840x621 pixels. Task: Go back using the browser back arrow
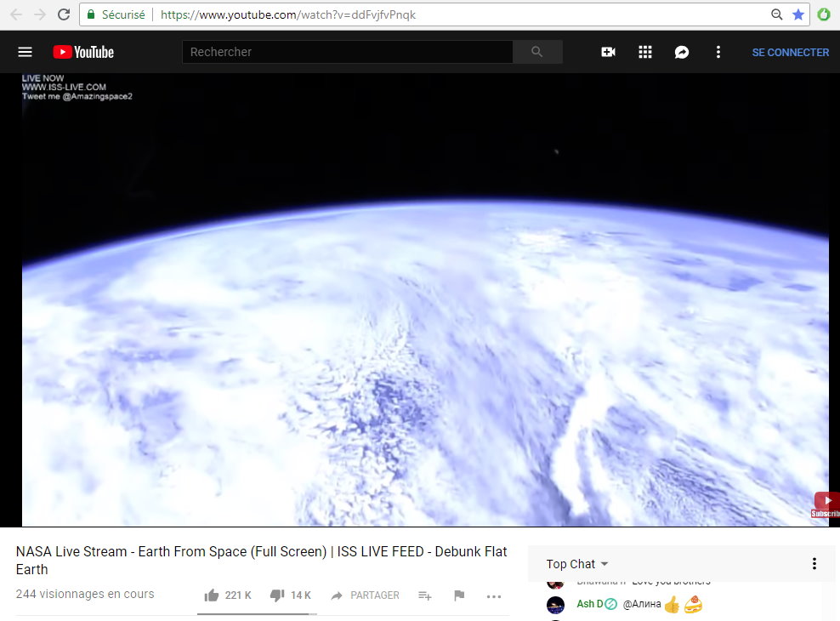tap(16, 14)
